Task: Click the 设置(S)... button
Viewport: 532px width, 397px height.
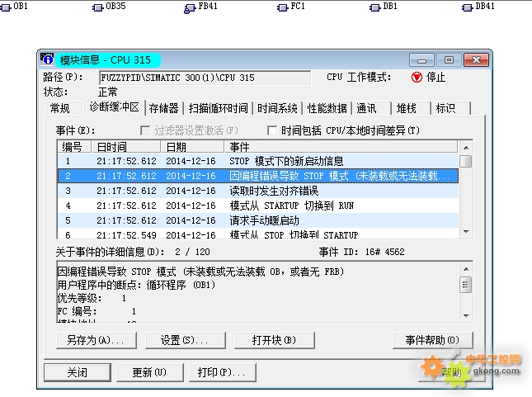Action: (x=186, y=340)
